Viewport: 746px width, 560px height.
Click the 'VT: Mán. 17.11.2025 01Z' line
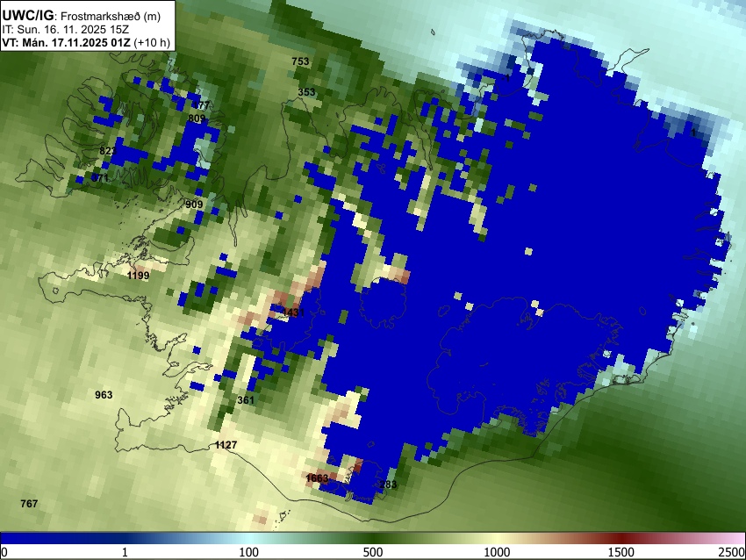click(x=86, y=42)
